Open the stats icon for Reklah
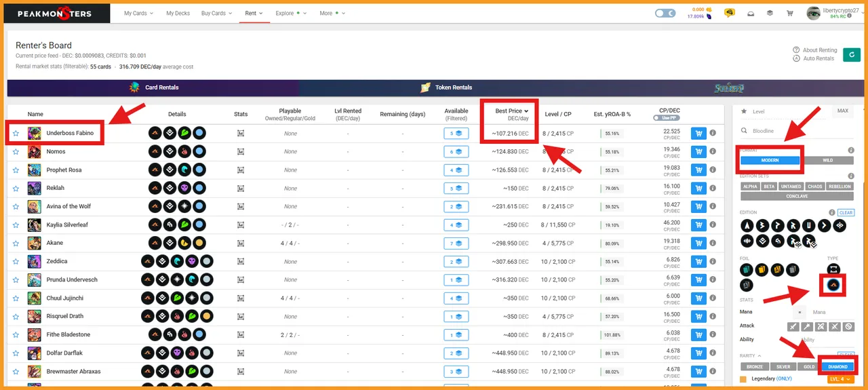Screen dimensions: 868x390 click(241, 188)
